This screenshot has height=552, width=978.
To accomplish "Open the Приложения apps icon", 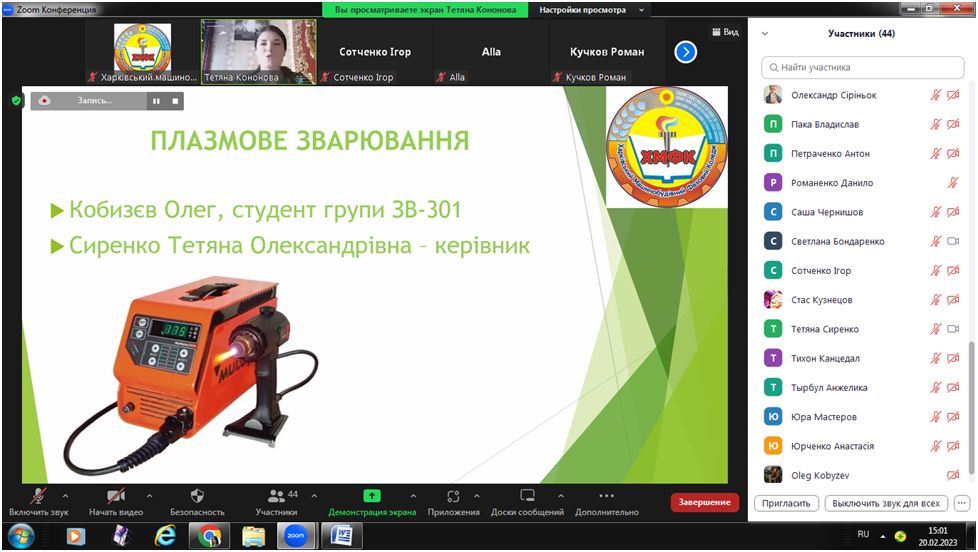I will (453, 496).
